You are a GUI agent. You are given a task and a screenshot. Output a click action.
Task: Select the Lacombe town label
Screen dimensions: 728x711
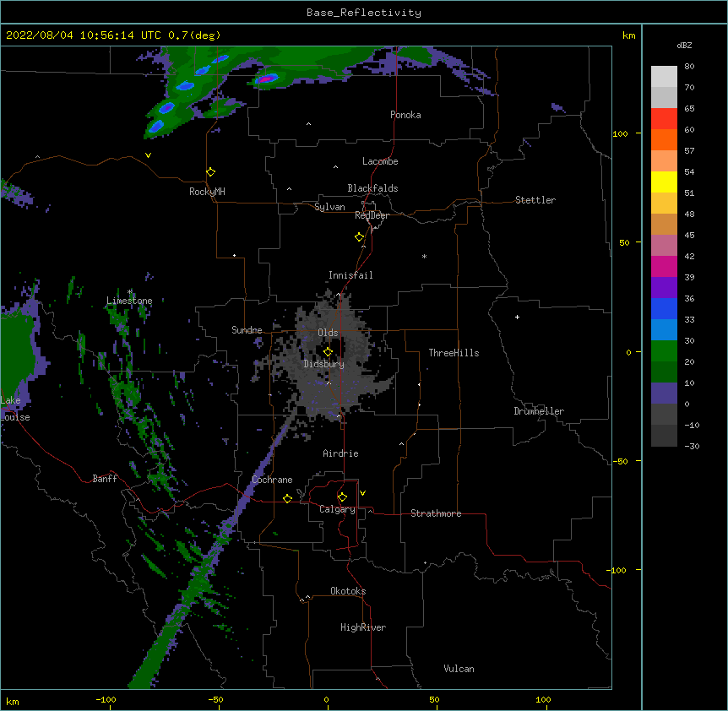pyautogui.click(x=380, y=161)
